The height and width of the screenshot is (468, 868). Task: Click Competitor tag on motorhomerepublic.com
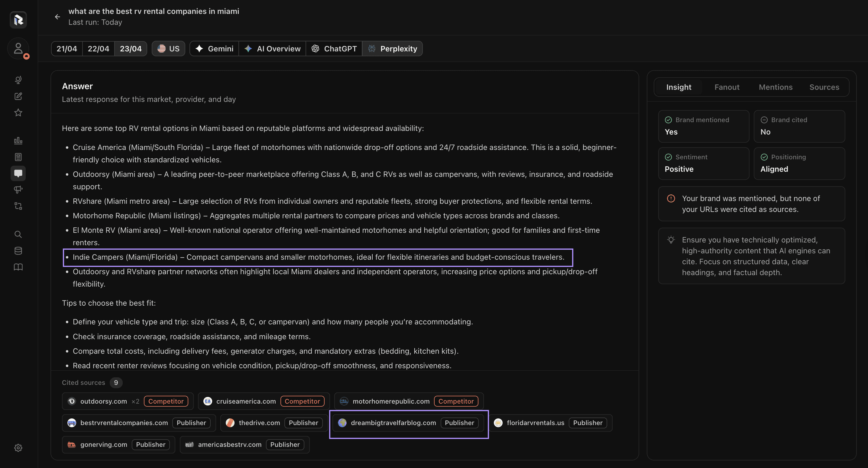pyautogui.click(x=456, y=401)
